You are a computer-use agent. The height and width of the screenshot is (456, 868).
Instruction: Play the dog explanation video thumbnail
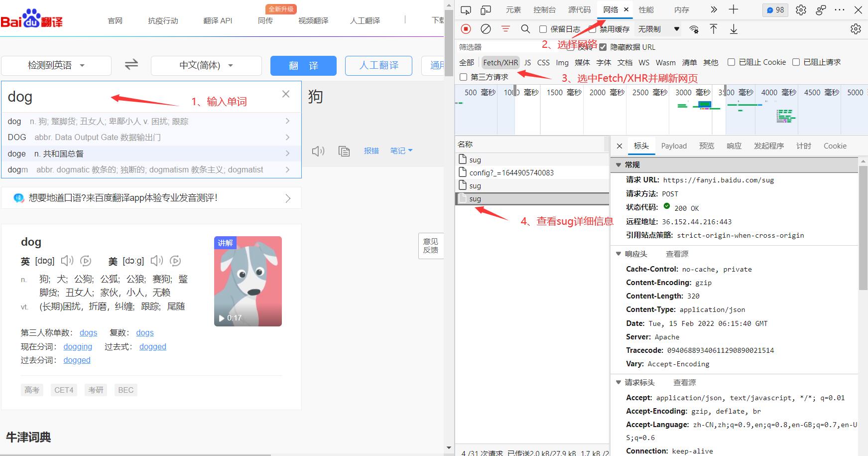248,281
